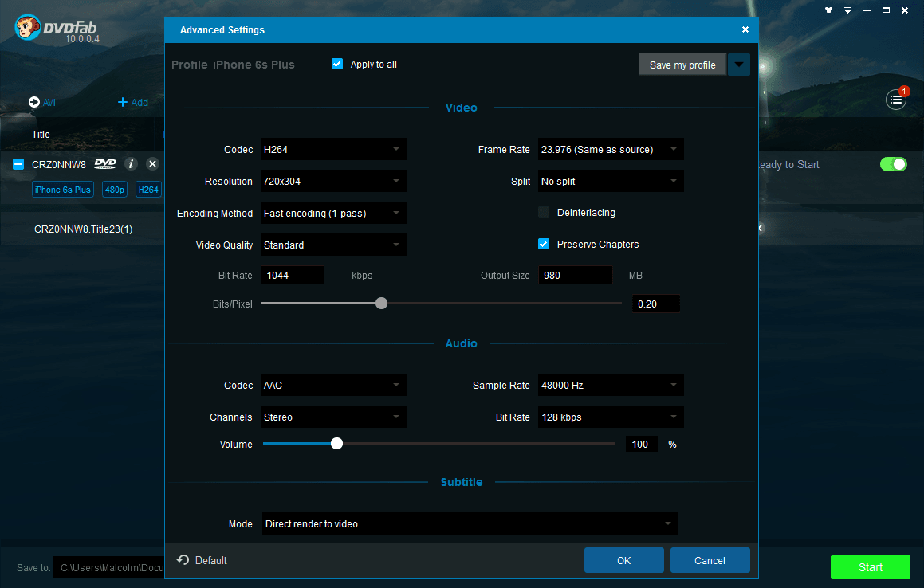Click the OK button

(x=623, y=560)
